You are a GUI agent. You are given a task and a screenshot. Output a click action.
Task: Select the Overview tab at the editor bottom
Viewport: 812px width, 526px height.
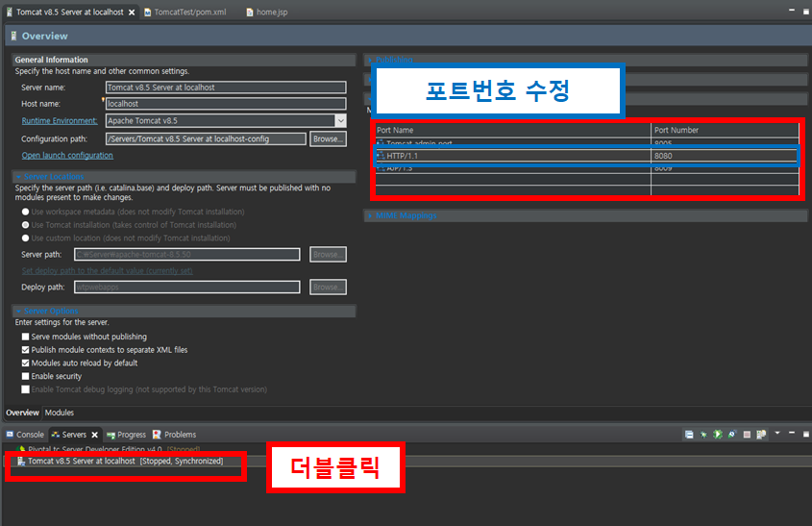(22, 413)
